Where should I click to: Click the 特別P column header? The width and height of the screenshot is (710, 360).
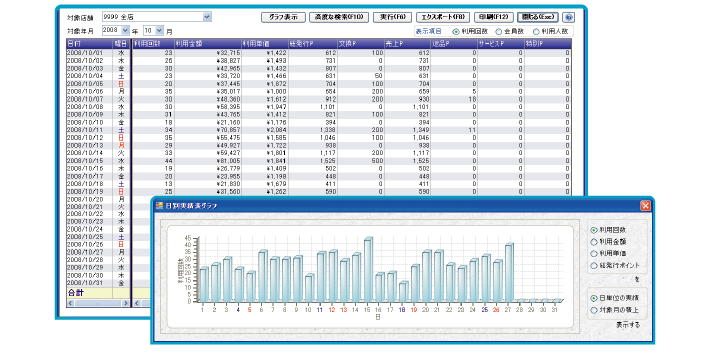point(547,44)
